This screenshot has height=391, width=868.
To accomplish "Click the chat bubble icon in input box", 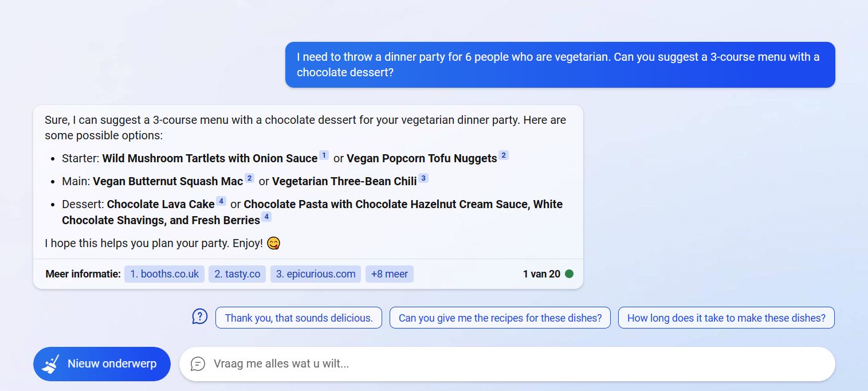I will tap(198, 364).
